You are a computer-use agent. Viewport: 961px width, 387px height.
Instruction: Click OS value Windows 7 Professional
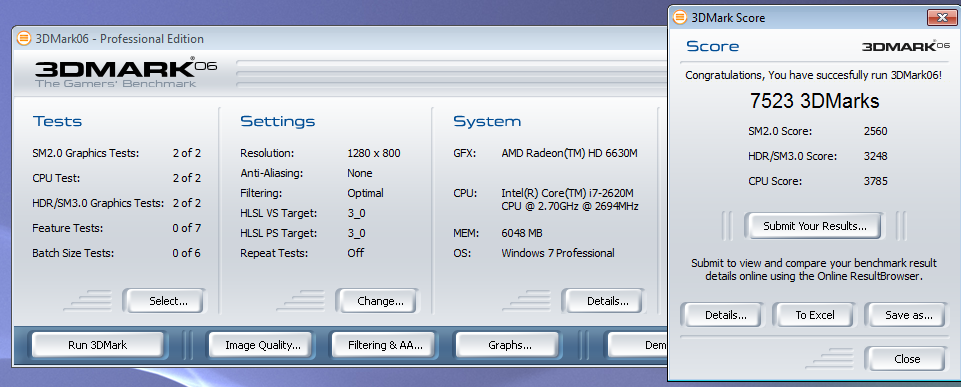(x=558, y=253)
